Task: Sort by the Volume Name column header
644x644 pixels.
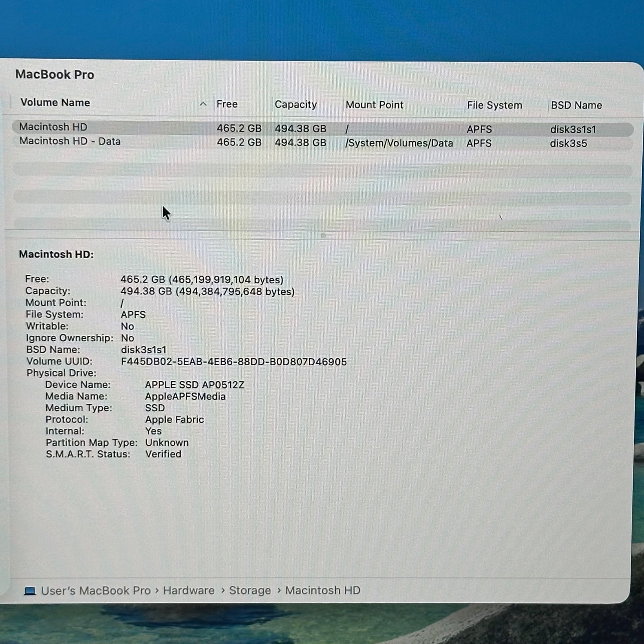Action: [x=55, y=103]
